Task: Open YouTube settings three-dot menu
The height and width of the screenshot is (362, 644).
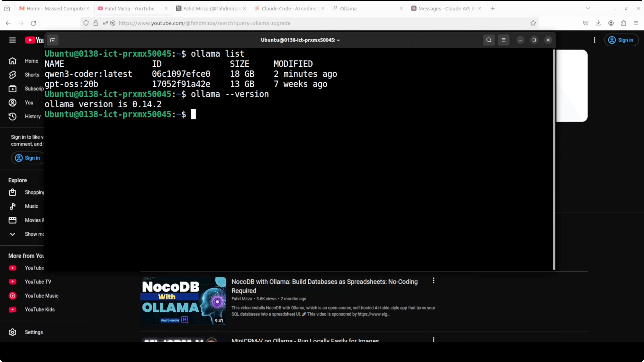Action: [594, 40]
